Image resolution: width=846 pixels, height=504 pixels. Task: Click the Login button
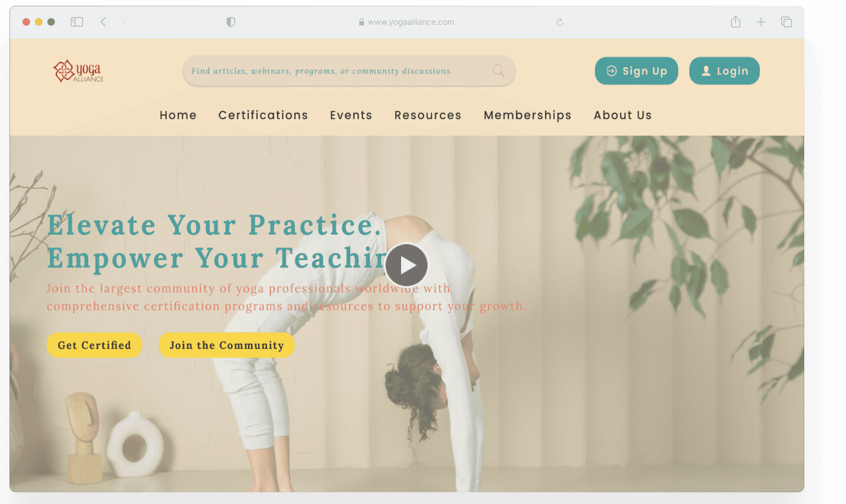[724, 71]
